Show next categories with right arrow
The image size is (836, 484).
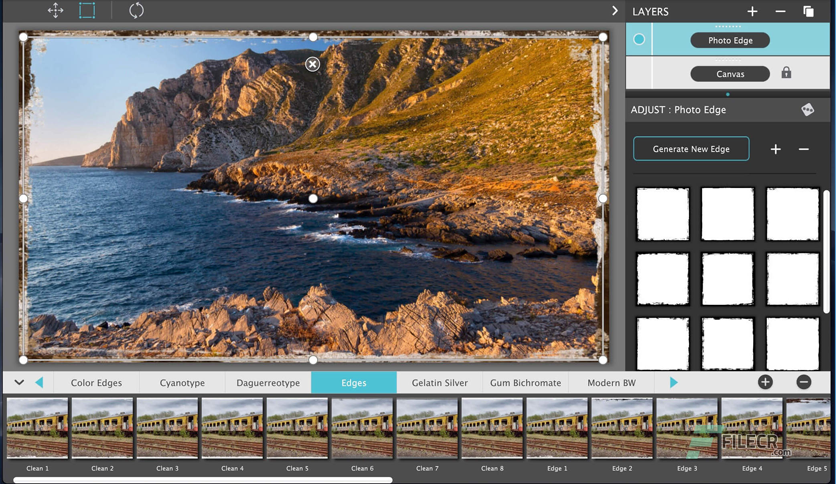673,382
